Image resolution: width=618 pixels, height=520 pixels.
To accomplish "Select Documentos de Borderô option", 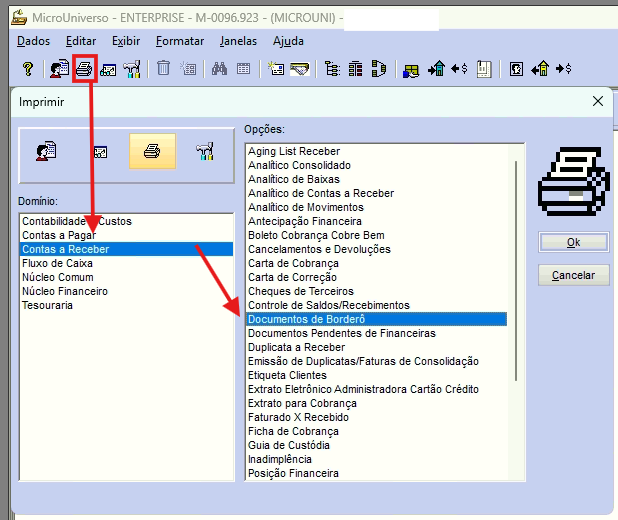I will pyautogui.click(x=376, y=319).
